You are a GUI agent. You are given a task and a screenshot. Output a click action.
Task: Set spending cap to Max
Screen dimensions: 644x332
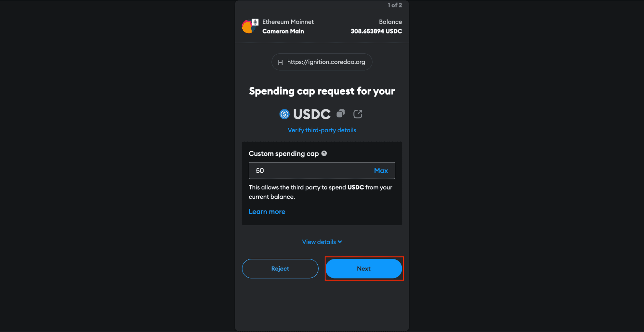tap(381, 171)
